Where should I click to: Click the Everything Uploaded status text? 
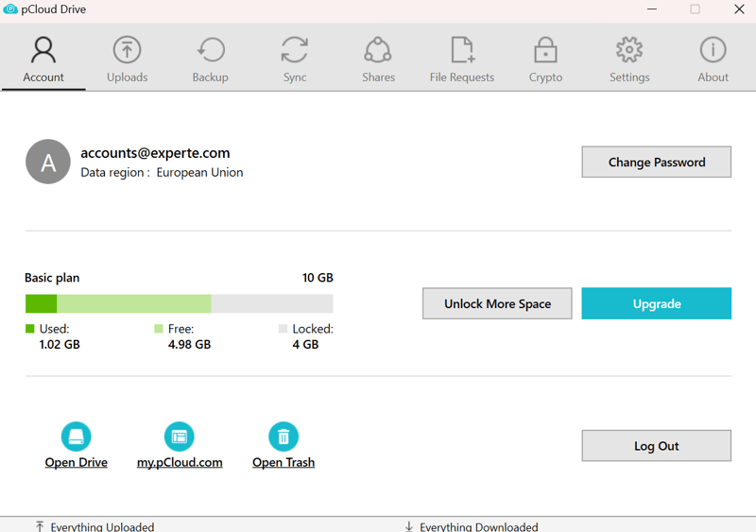point(102,526)
